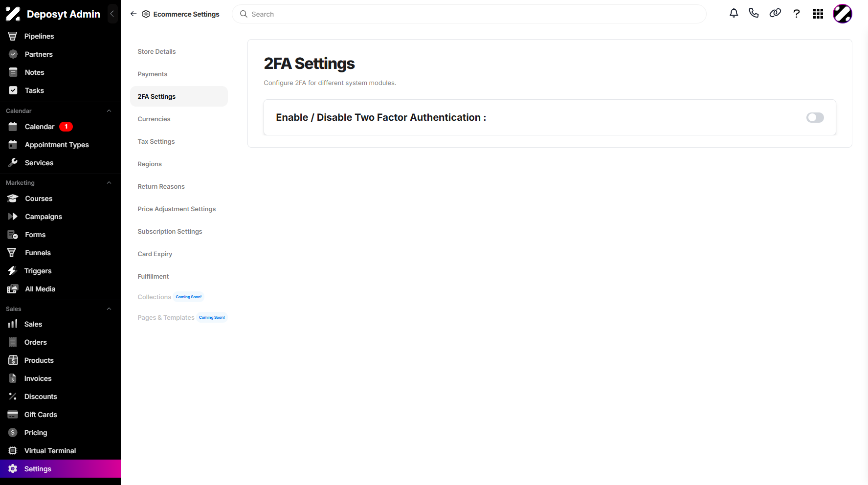This screenshot has width=868, height=485.
Task: Open Card Expiry tab
Action: point(179,254)
